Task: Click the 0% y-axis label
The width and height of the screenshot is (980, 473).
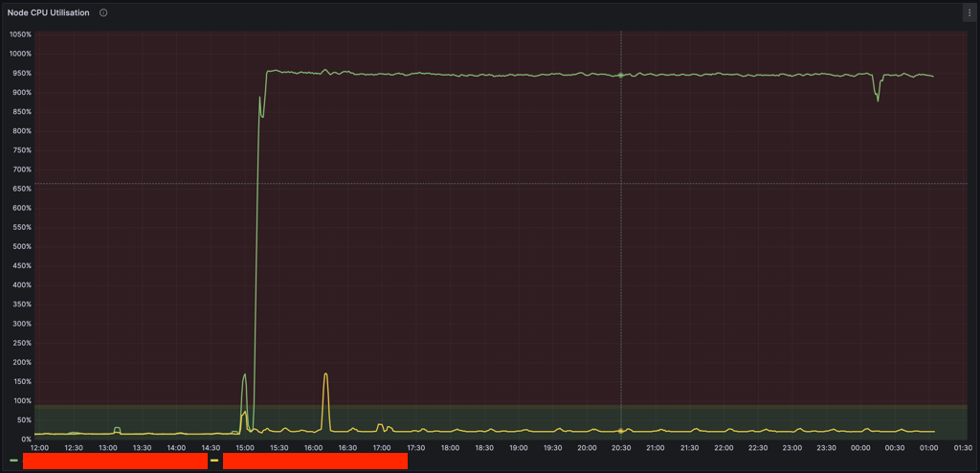Action: point(26,439)
